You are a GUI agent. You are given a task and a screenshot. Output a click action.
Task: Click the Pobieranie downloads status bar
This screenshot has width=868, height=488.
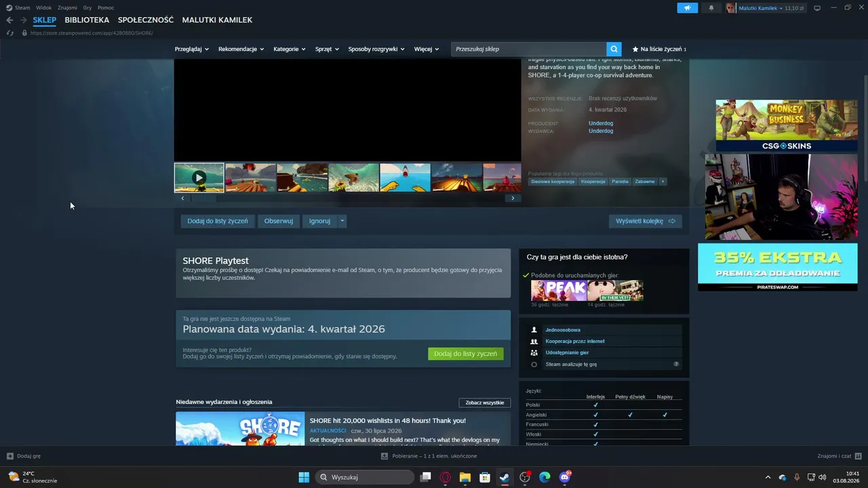click(429, 456)
